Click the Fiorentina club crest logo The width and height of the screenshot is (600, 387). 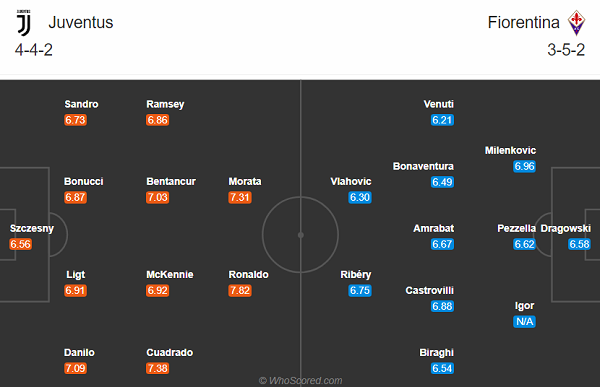pyautogui.click(x=576, y=23)
